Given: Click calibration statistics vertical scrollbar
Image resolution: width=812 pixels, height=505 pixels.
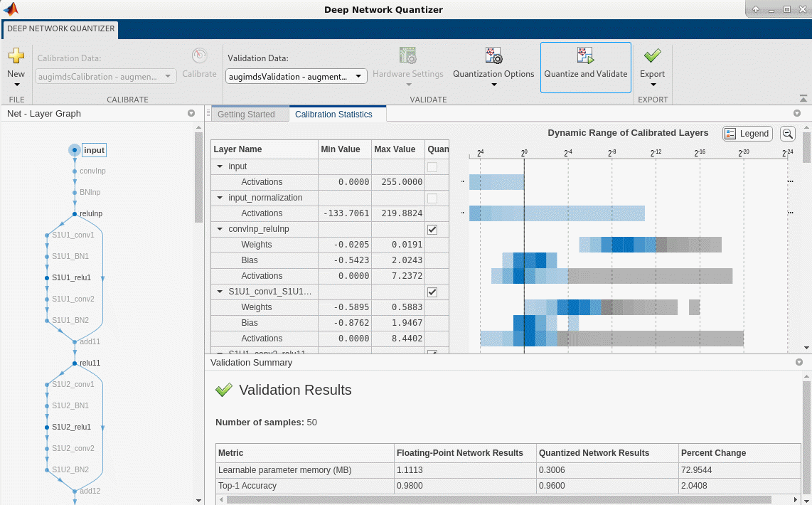Looking at the screenshot, I should (807, 147).
